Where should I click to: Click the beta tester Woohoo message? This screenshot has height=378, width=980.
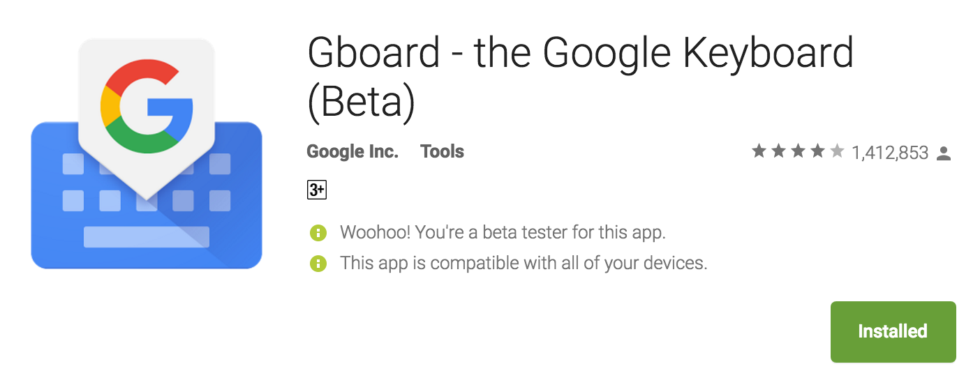tap(503, 232)
